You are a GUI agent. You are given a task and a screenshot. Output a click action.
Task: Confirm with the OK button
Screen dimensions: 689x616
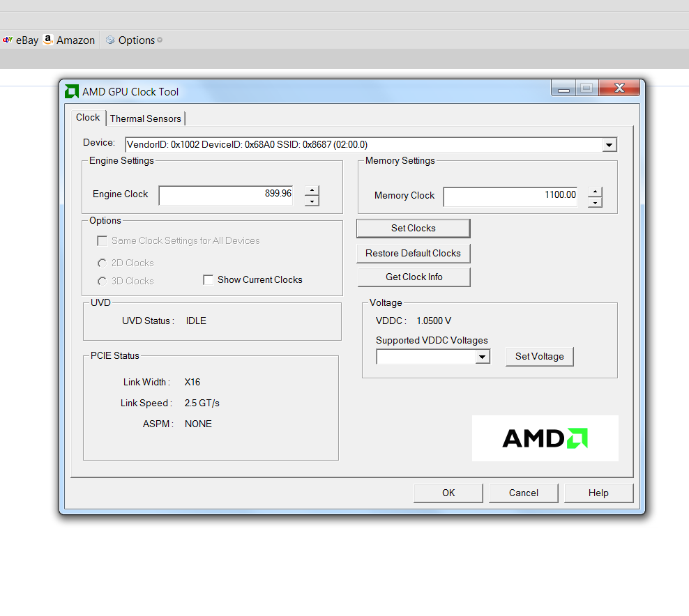pos(448,493)
